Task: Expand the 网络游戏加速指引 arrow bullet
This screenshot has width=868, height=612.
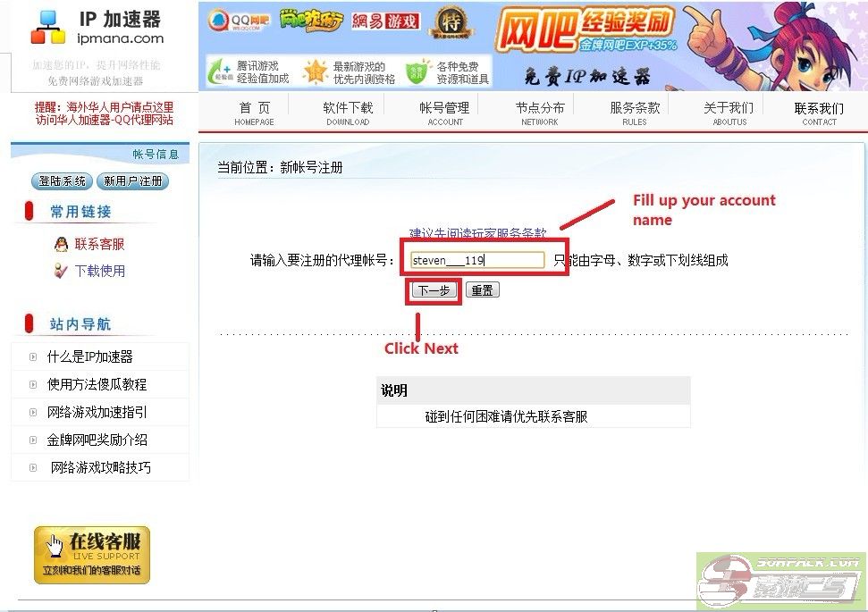Action: point(33,412)
